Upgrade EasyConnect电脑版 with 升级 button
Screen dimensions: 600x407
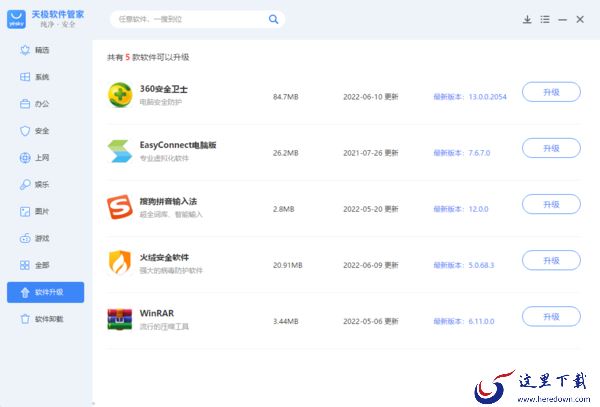pos(551,148)
